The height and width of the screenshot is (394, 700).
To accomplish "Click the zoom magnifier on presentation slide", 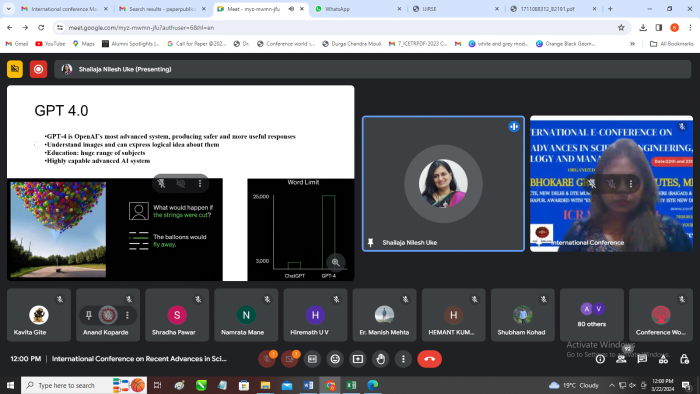I will click(x=335, y=262).
